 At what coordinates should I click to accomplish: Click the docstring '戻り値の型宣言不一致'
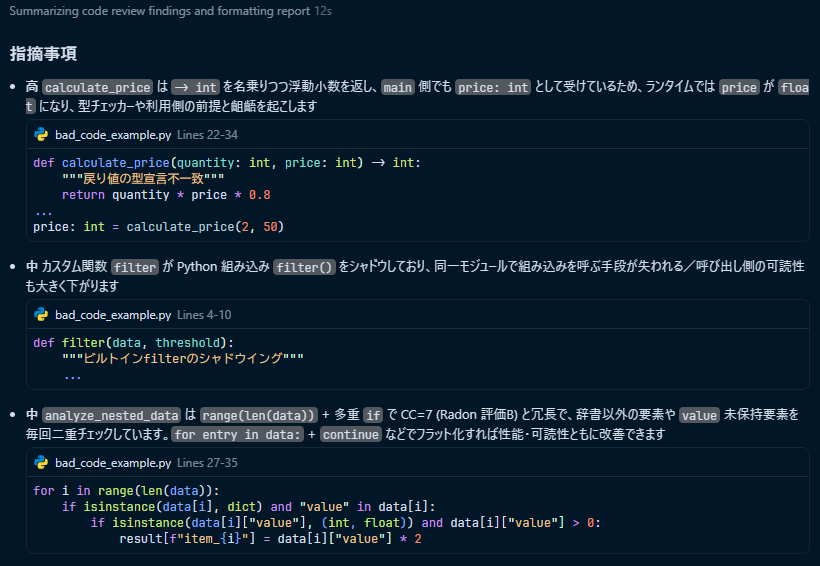tap(143, 178)
